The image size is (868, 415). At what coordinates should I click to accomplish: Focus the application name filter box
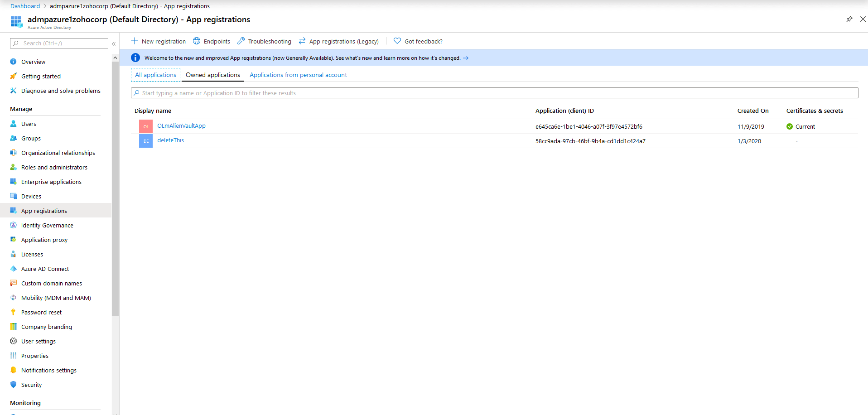(494, 93)
